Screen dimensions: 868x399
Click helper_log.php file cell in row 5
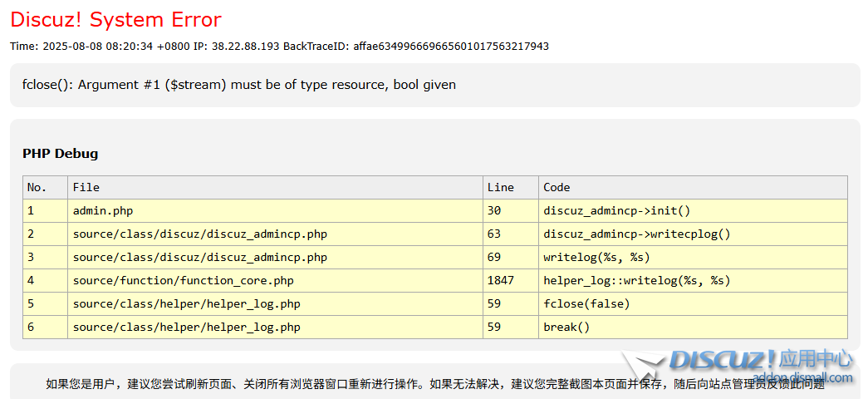coord(275,303)
